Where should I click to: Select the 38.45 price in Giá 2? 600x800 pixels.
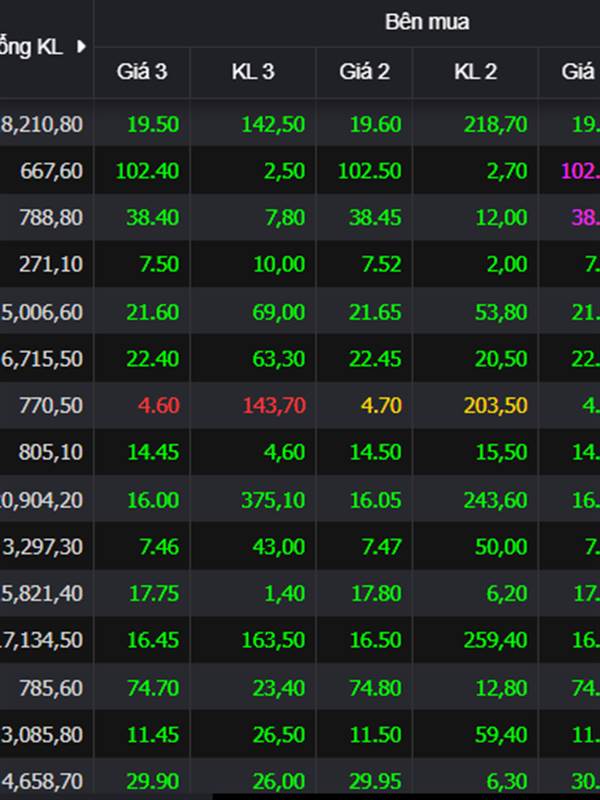pyautogui.click(x=376, y=218)
